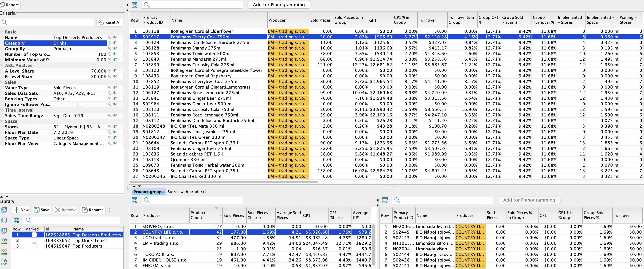
Task: Open table settings icon in bottom-right products panel
Action: point(385,200)
